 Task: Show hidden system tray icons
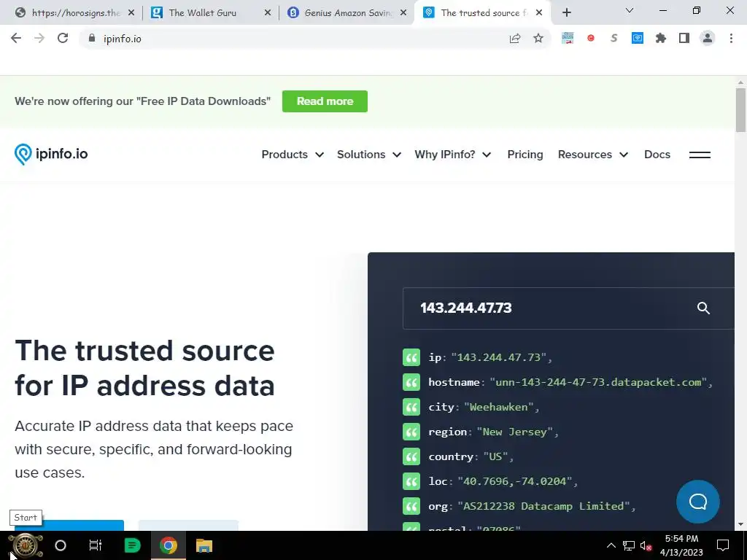611,545
